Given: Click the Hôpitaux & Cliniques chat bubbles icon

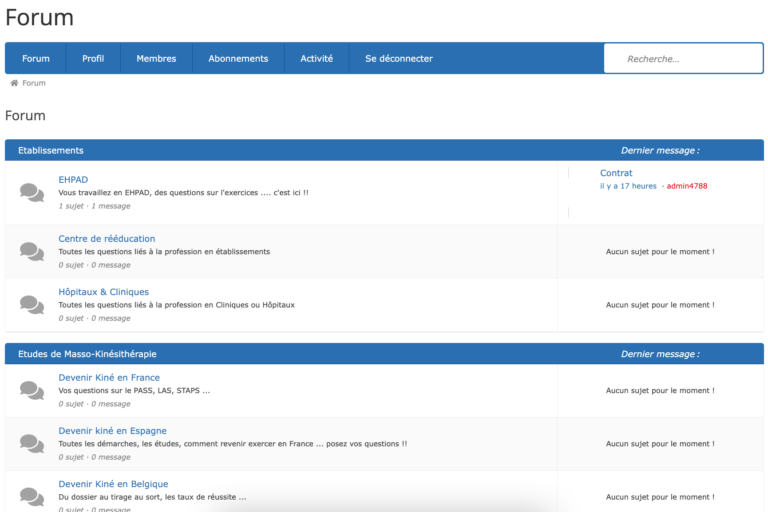Looking at the screenshot, I should [x=32, y=305].
